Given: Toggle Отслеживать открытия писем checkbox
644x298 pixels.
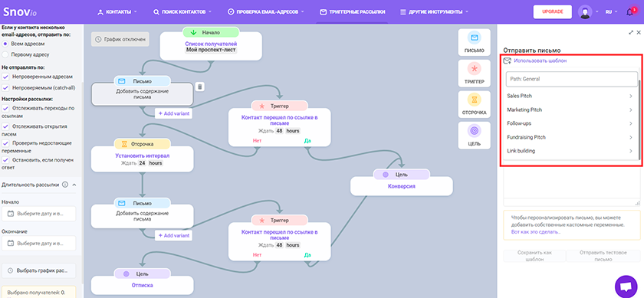Looking at the screenshot, I should [x=5, y=126].
